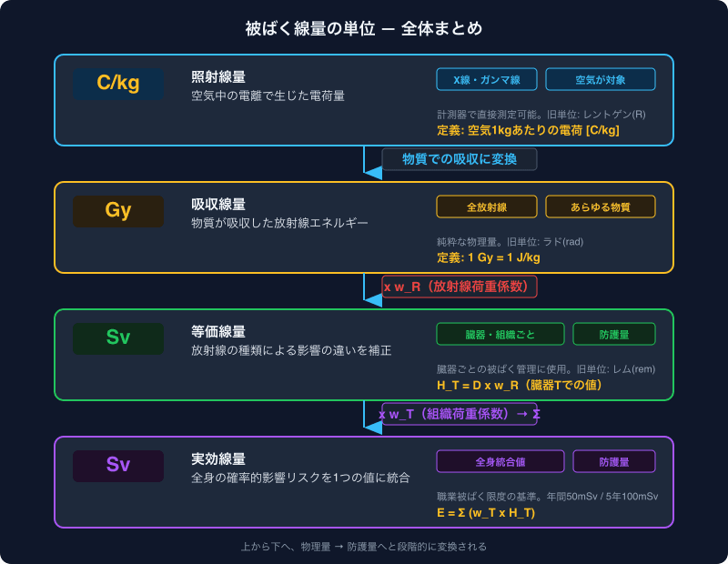The height and width of the screenshot is (564, 728).
Task: Select the 全身統合値 tag
Action: click(500, 461)
